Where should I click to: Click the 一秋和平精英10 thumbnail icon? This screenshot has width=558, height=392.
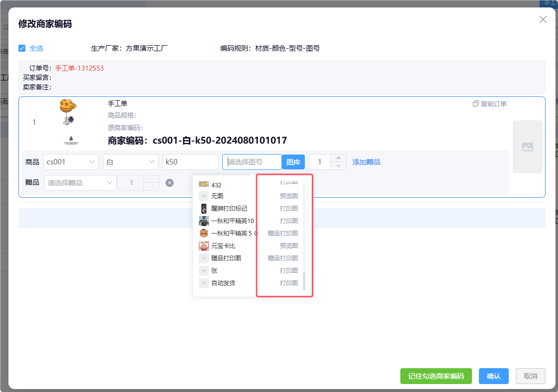coord(203,221)
